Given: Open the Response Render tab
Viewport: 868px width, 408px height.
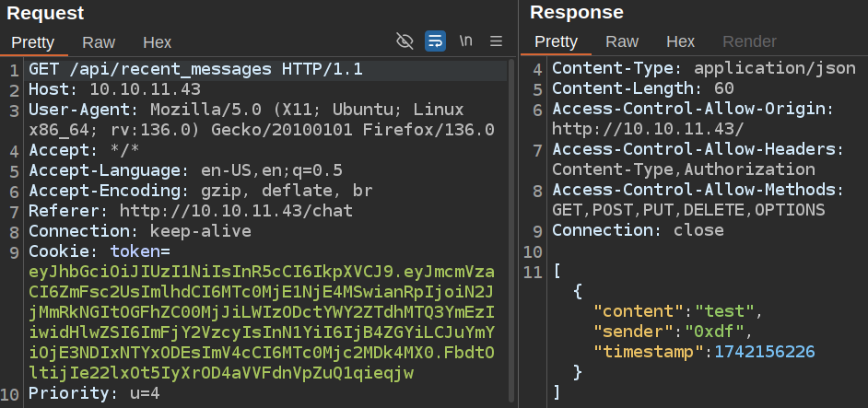Looking at the screenshot, I should click(749, 41).
